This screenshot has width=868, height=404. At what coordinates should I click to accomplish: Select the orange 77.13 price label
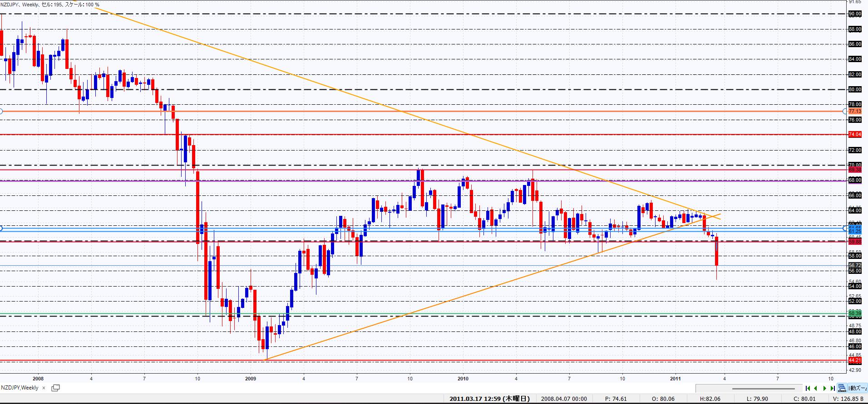click(855, 112)
